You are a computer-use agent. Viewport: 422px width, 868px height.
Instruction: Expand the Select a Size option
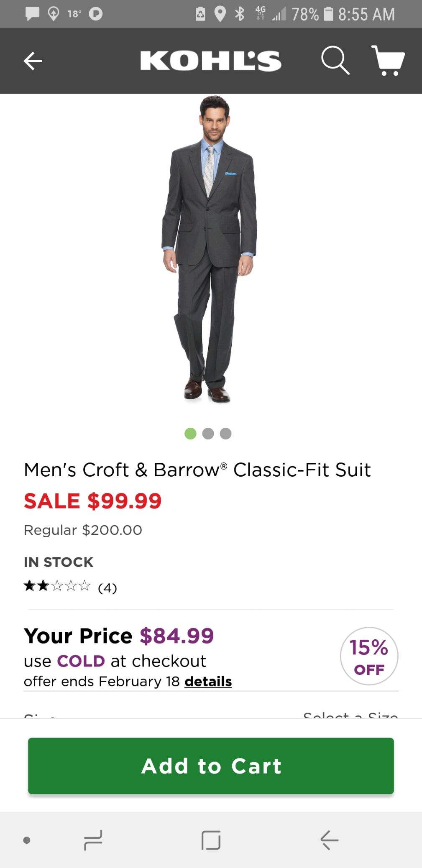pos(350,714)
